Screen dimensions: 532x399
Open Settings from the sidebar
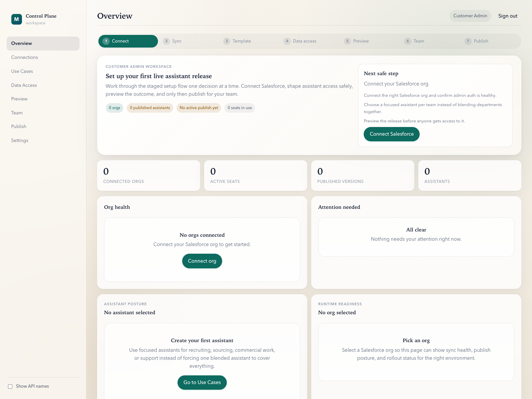pos(20,140)
